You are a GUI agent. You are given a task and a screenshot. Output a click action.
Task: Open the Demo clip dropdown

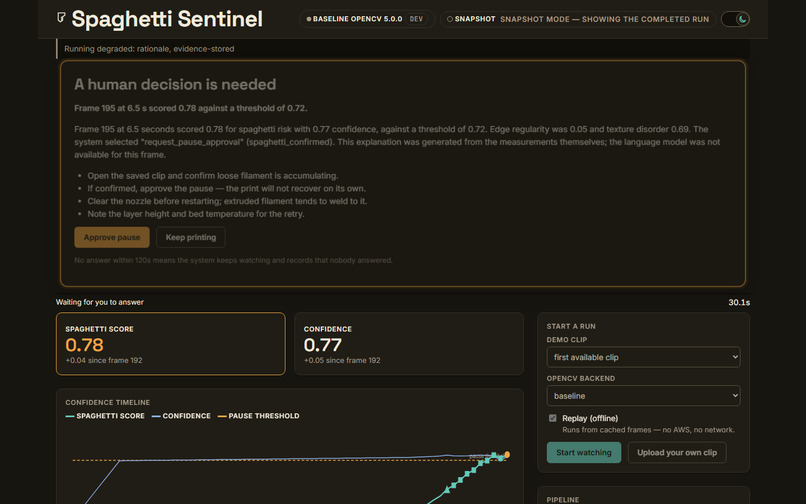[x=643, y=357]
